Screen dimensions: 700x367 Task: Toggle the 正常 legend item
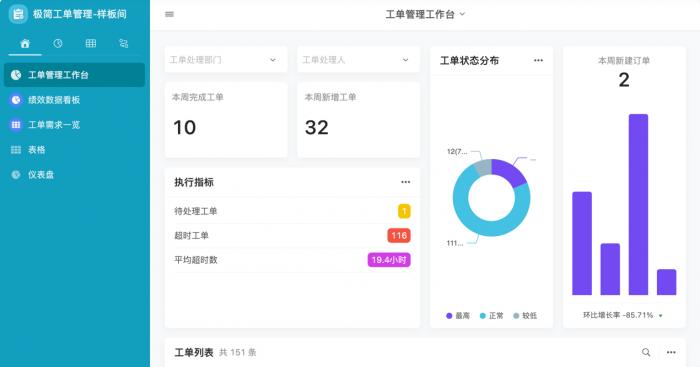click(492, 316)
